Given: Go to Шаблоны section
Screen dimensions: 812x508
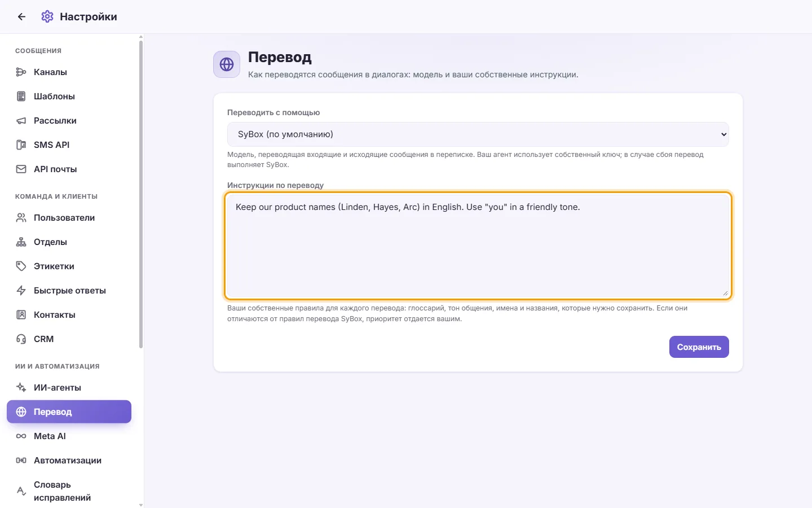Looking at the screenshot, I should [69, 97].
